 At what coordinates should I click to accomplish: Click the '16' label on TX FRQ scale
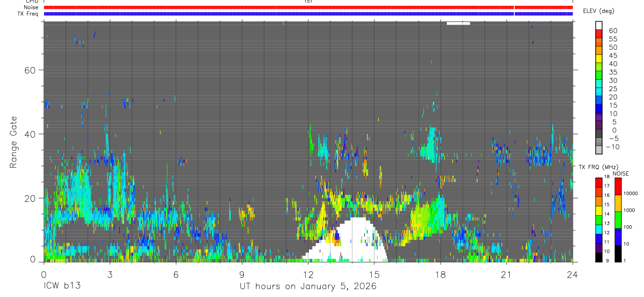[x=608, y=195]
